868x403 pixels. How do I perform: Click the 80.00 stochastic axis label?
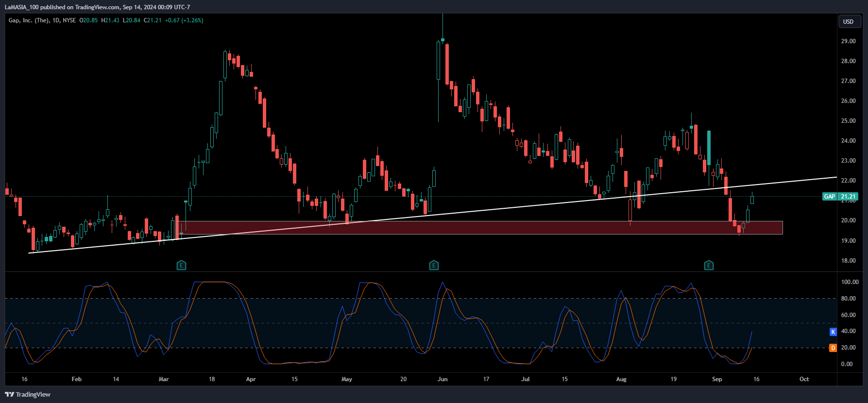tap(849, 299)
